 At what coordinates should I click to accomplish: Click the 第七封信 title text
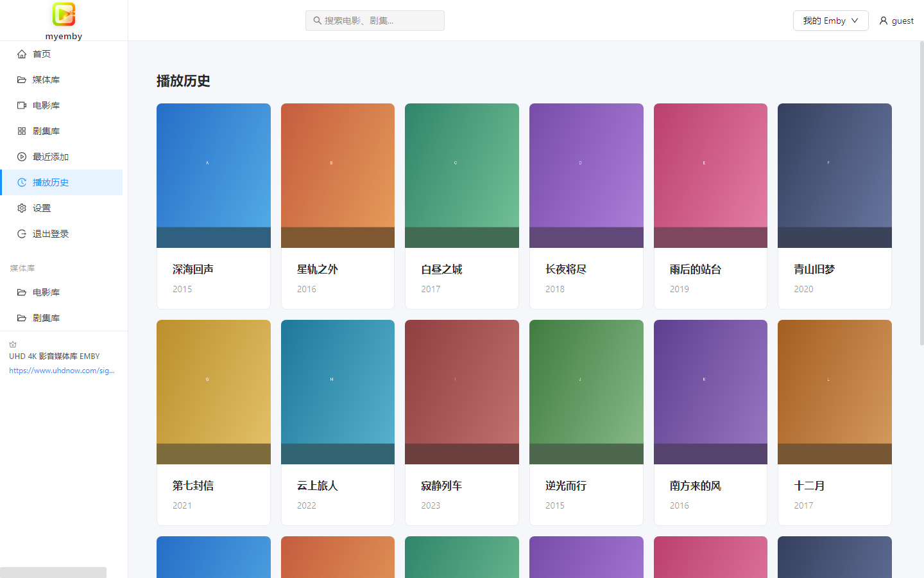193,486
